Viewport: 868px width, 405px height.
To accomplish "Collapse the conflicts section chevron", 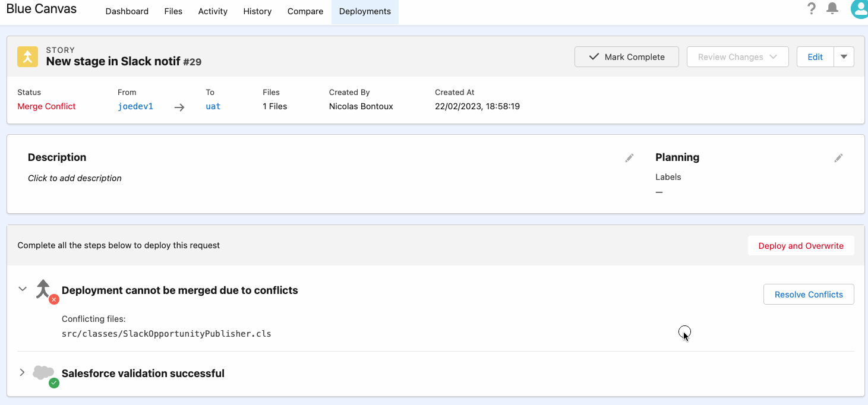I will tap(22, 289).
